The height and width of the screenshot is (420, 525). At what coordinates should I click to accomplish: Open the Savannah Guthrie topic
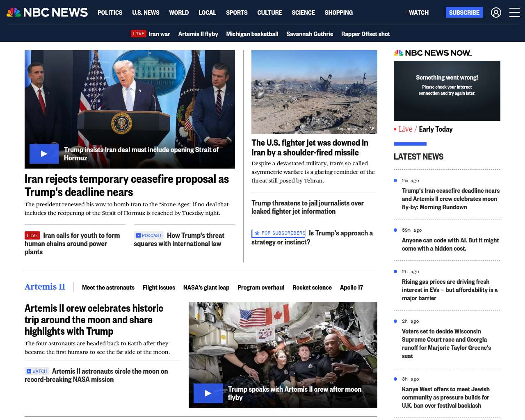coord(310,34)
